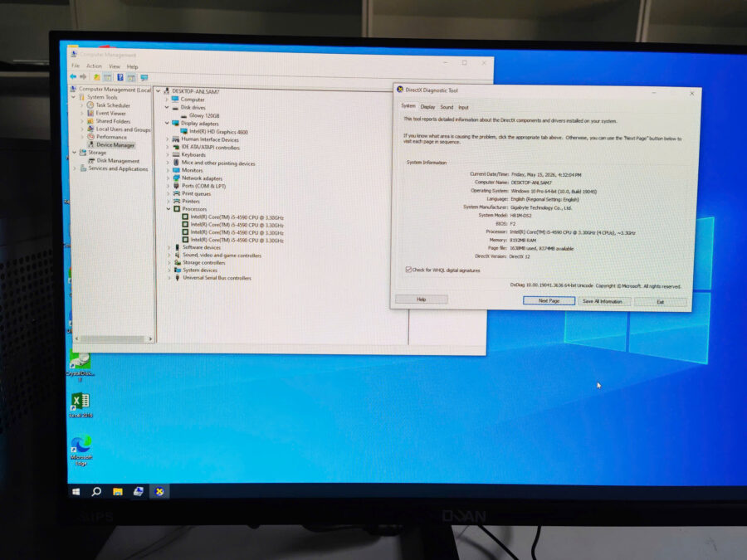Open the Excel 2016 desktop shortcut

tap(81, 405)
